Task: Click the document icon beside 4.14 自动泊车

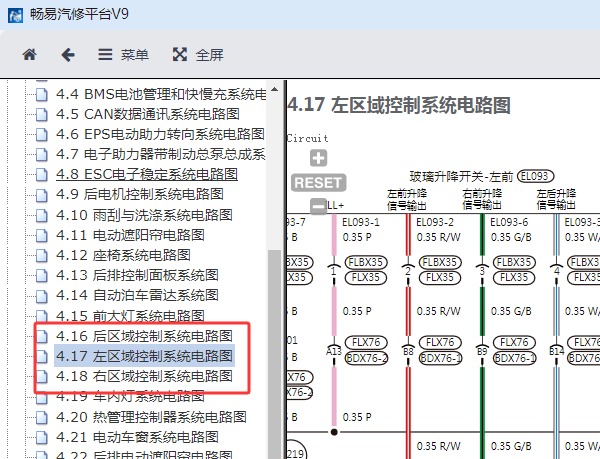Action: 42,295
